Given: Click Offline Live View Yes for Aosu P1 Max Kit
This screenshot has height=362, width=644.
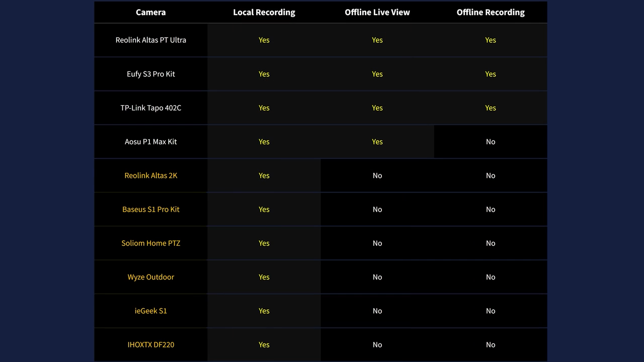Looking at the screenshot, I should 377,142.
